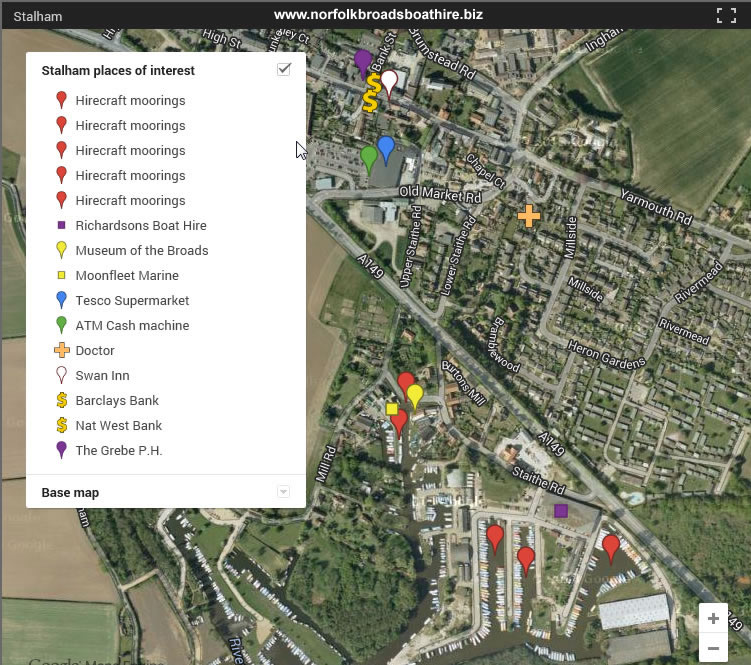Uncheck the Stalham places of interest checkbox
This screenshot has width=751, height=665.
(284, 70)
